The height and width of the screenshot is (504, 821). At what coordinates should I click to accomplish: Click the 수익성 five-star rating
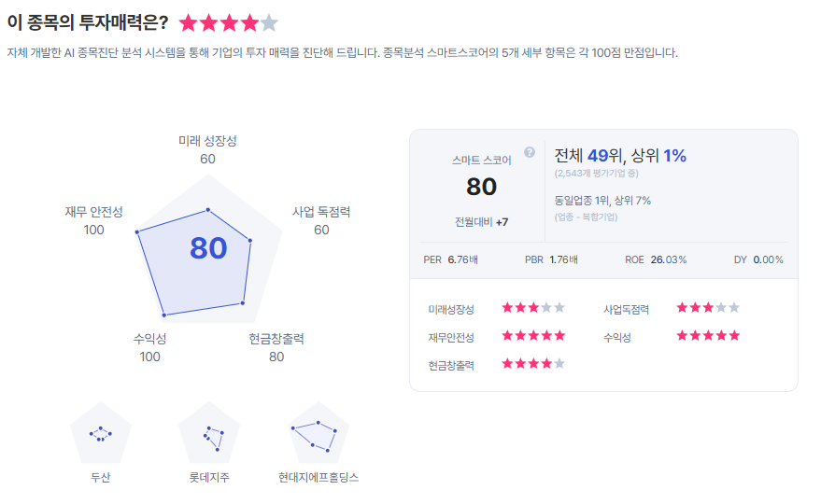click(708, 336)
